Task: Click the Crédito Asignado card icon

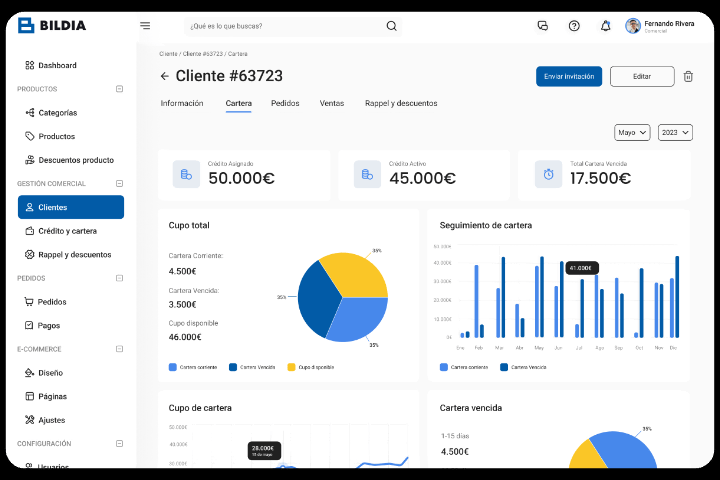Action: pos(186,174)
